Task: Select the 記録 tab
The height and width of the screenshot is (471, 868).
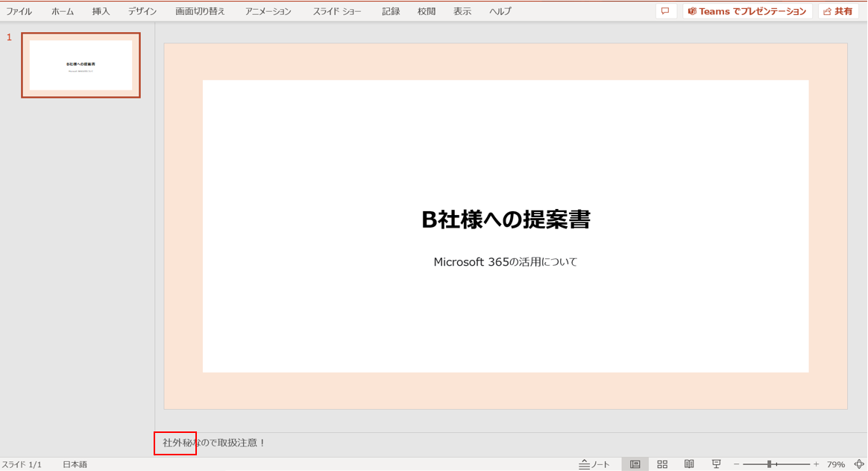Action: coord(391,11)
